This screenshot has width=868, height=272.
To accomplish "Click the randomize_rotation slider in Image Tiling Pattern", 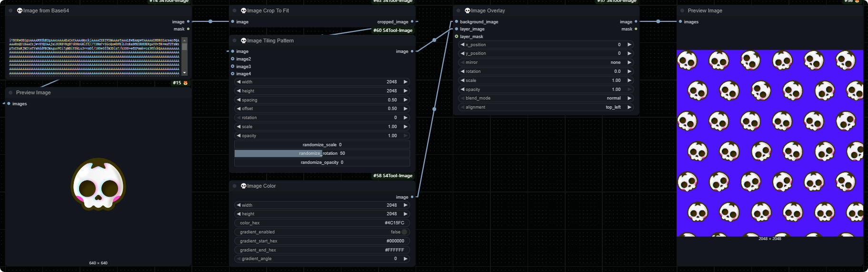I will click(x=322, y=153).
